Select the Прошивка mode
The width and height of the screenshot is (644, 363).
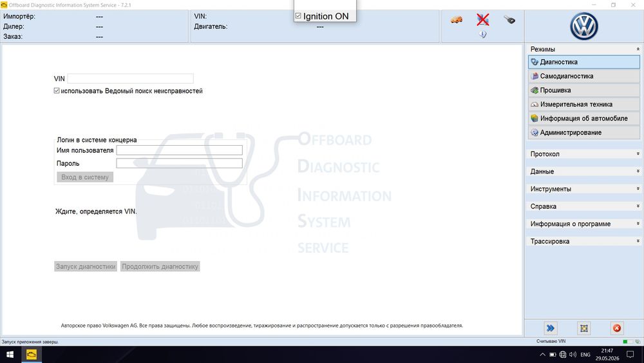point(583,90)
